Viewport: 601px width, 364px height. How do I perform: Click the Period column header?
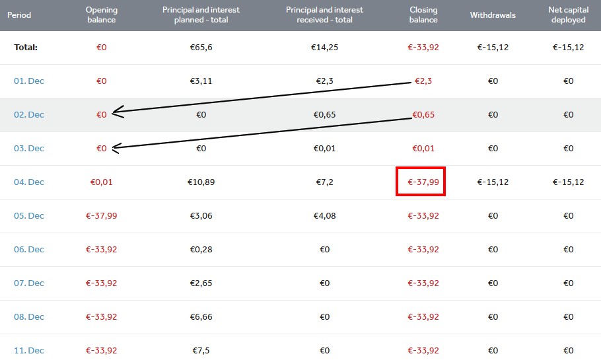19,15
